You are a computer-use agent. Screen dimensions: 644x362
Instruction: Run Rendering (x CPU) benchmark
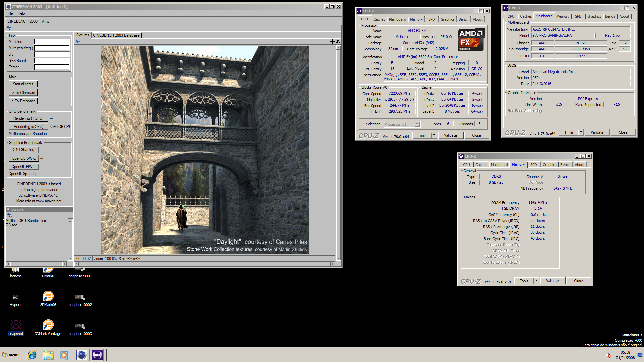(x=29, y=127)
